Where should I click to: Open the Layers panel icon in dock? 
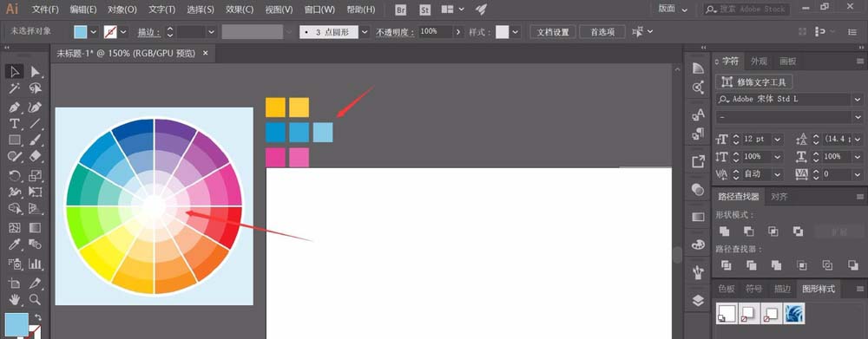[698, 300]
